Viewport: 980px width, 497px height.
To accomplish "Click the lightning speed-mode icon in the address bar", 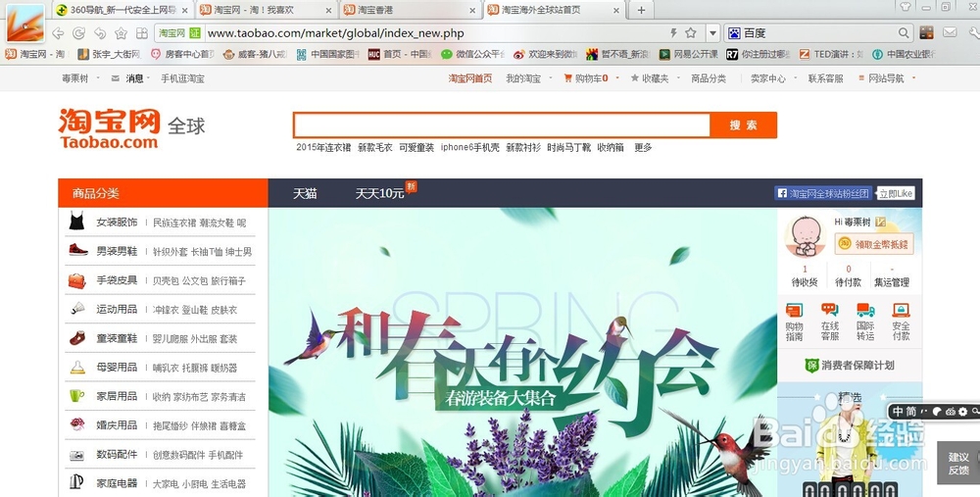I will (673, 32).
